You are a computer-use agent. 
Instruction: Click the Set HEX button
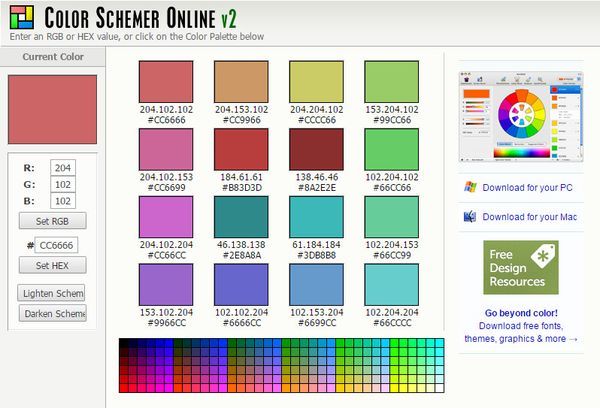pos(52,265)
